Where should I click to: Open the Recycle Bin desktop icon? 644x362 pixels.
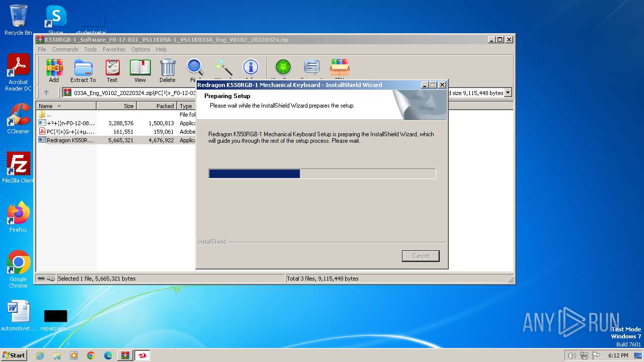point(18,20)
